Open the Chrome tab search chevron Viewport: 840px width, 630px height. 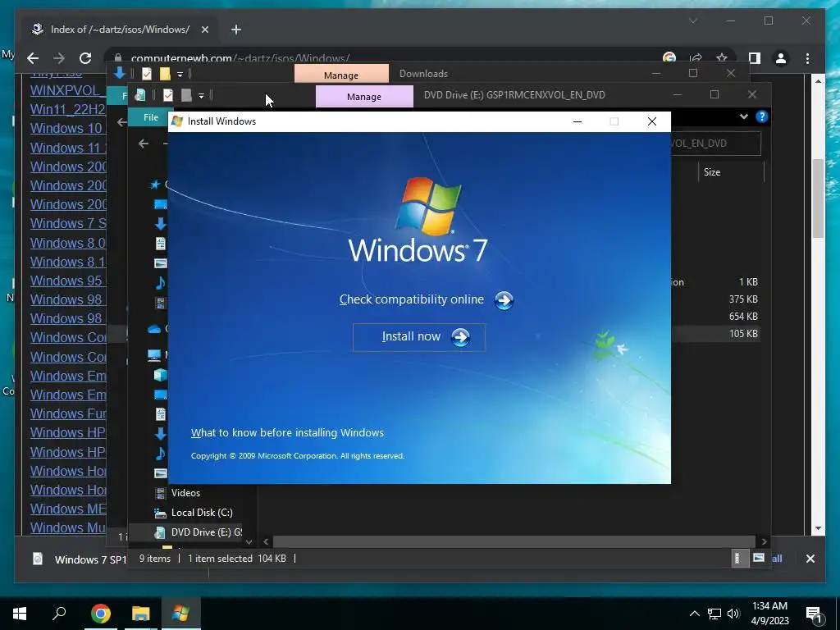(692, 21)
